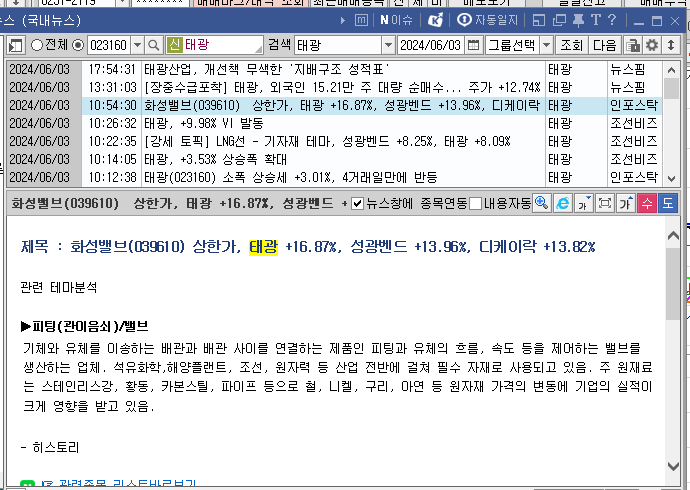This screenshot has height=490, width=690.
Task: Click the 관련 테마분석 text
Action: 59,288
